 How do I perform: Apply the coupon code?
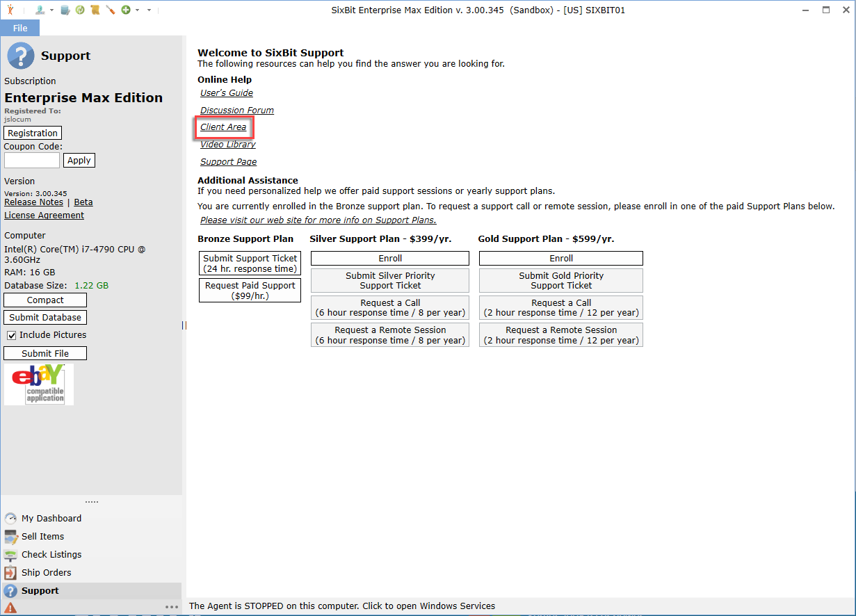(79, 160)
